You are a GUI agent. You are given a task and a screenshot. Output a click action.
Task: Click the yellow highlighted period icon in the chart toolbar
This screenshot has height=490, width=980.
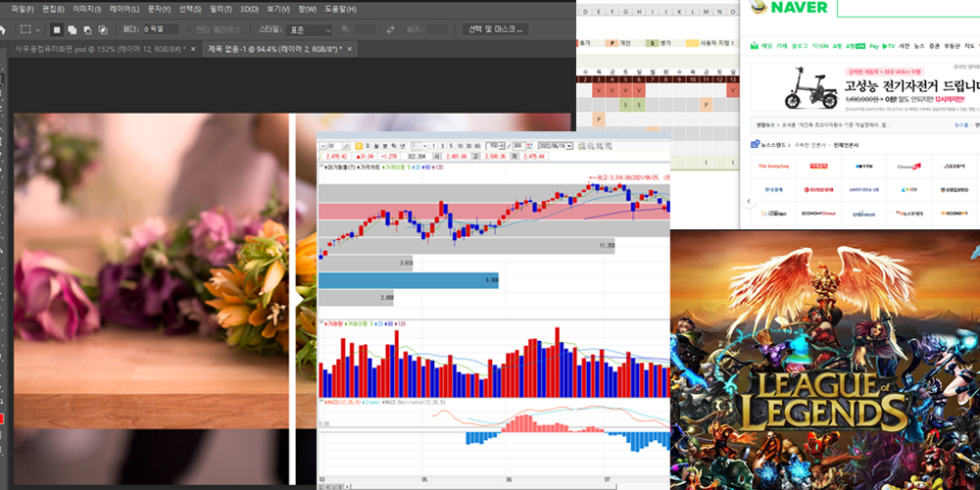(358, 146)
